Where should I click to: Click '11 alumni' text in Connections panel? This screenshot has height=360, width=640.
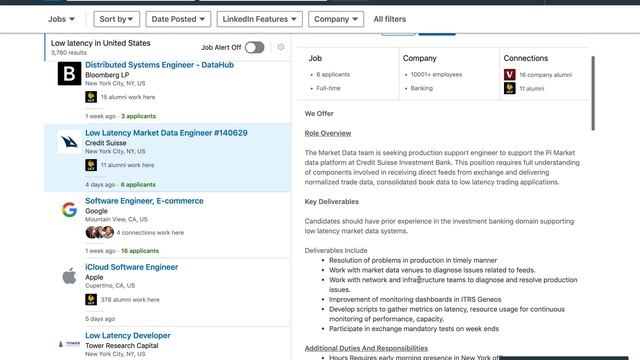click(x=531, y=89)
